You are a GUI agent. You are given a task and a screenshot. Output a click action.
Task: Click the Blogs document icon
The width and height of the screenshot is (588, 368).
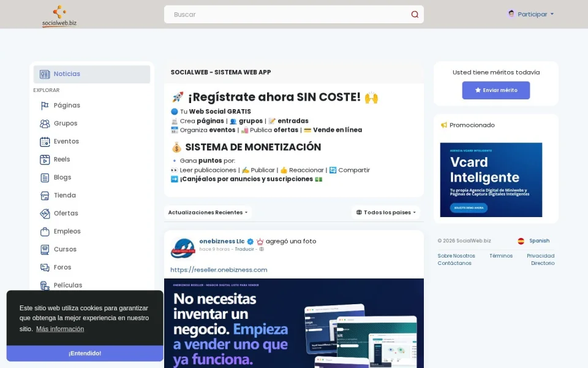pos(45,178)
